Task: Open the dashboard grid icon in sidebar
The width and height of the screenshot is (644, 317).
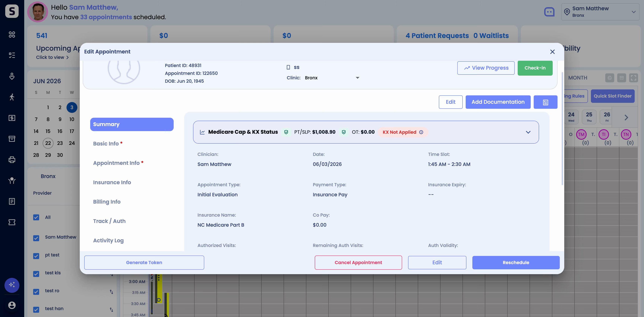Action: click(x=12, y=34)
